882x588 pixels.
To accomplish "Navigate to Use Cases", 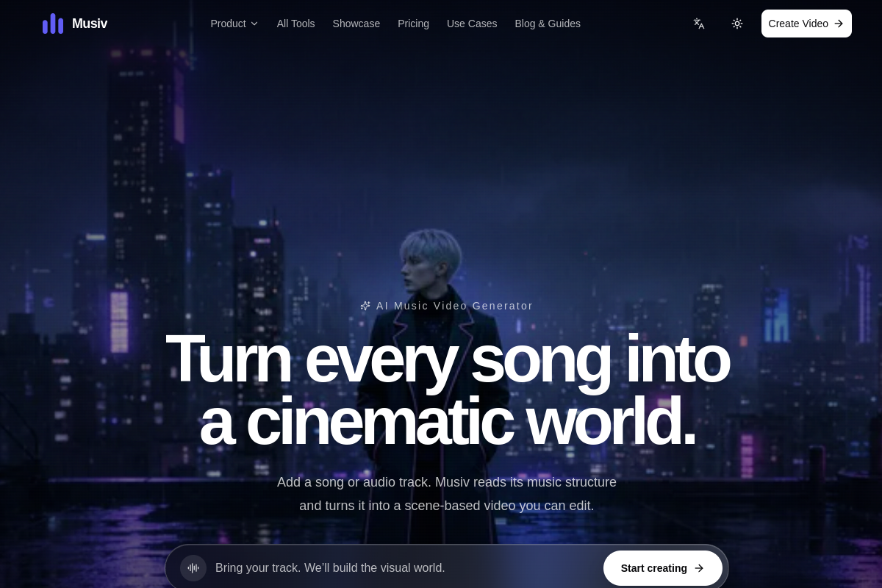I will pos(472,24).
